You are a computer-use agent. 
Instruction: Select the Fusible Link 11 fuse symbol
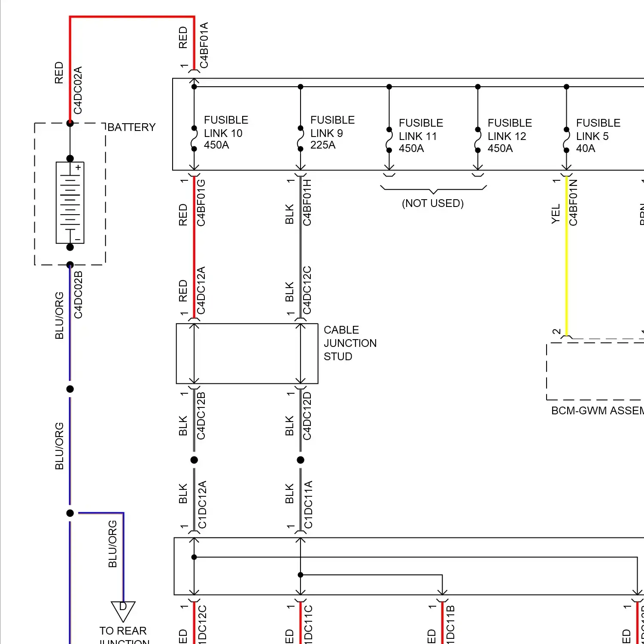[x=389, y=140]
